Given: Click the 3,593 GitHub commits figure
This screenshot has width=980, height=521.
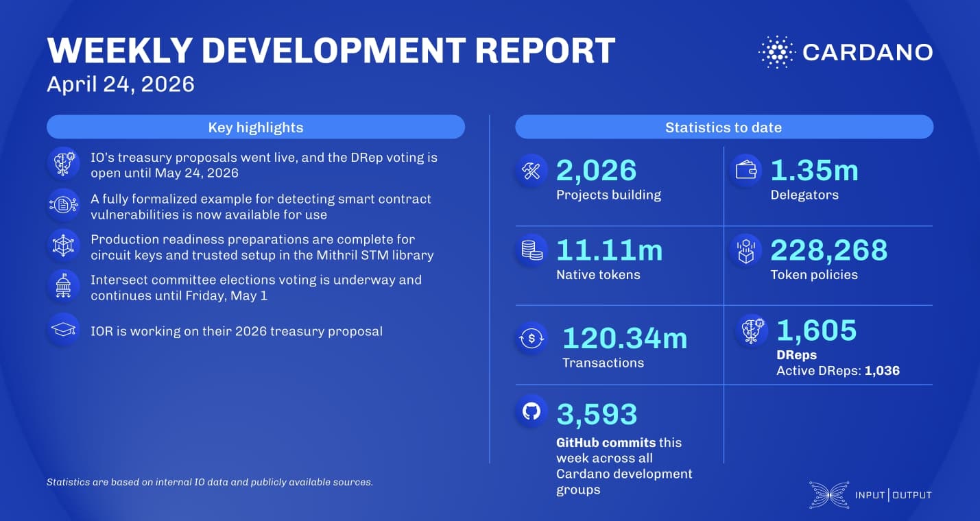Looking at the screenshot, I should [x=598, y=413].
